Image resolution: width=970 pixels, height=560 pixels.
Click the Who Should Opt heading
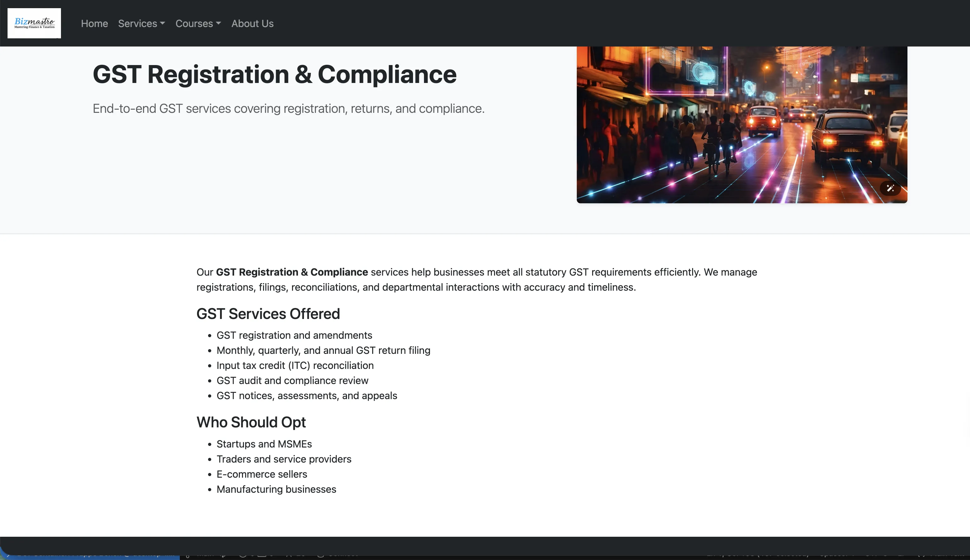tap(251, 422)
